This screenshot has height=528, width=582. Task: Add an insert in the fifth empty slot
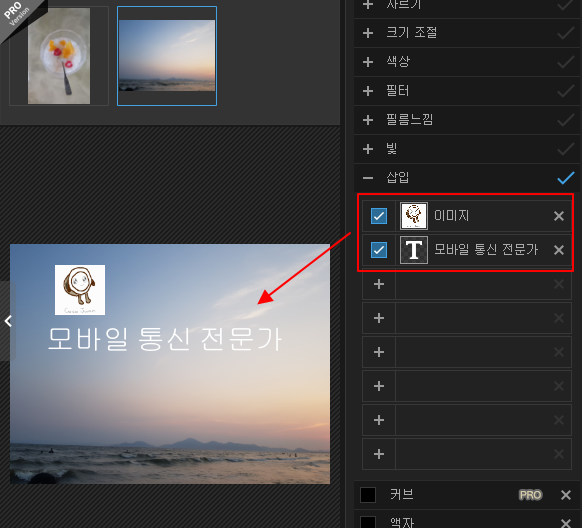pos(379,420)
